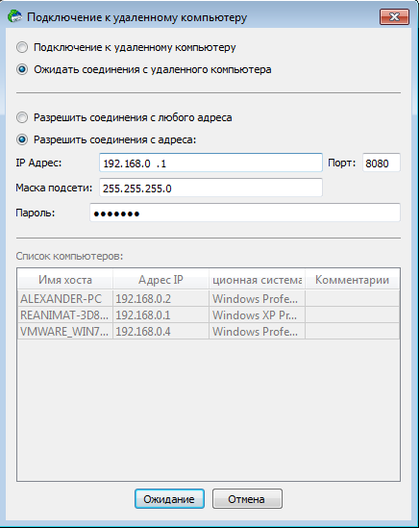Click the 'Ожидание' button
The width and height of the screenshot is (420, 528).
tap(169, 499)
